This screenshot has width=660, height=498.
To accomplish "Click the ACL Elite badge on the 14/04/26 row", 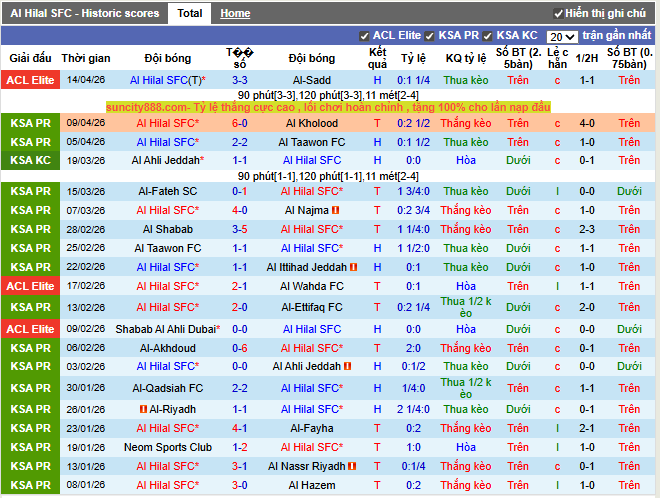I will click(x=30, y=80).
